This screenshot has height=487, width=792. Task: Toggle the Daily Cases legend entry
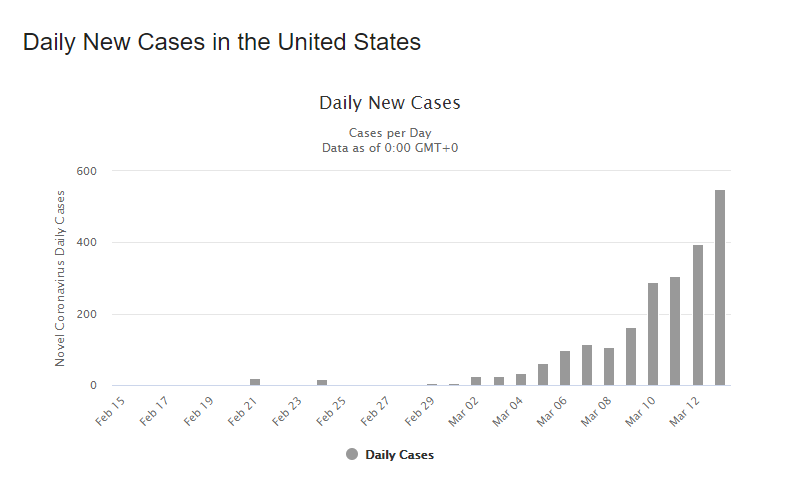click(x=389, y=455)
